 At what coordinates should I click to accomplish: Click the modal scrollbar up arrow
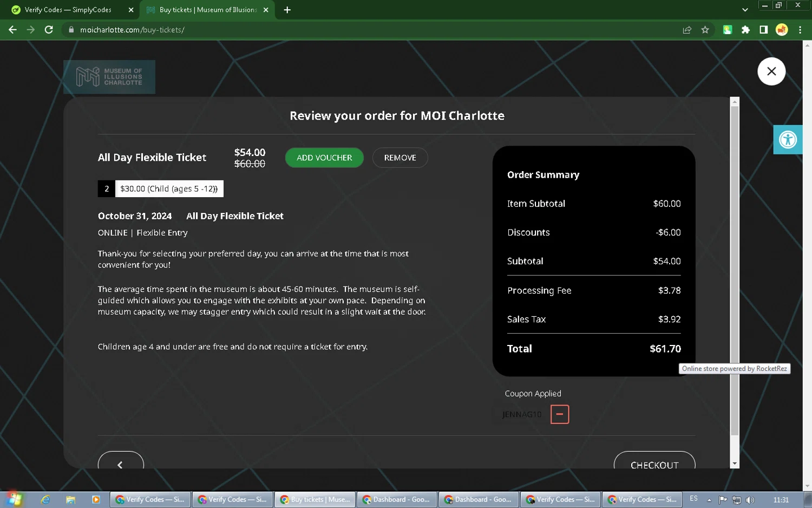click(735, 102)
